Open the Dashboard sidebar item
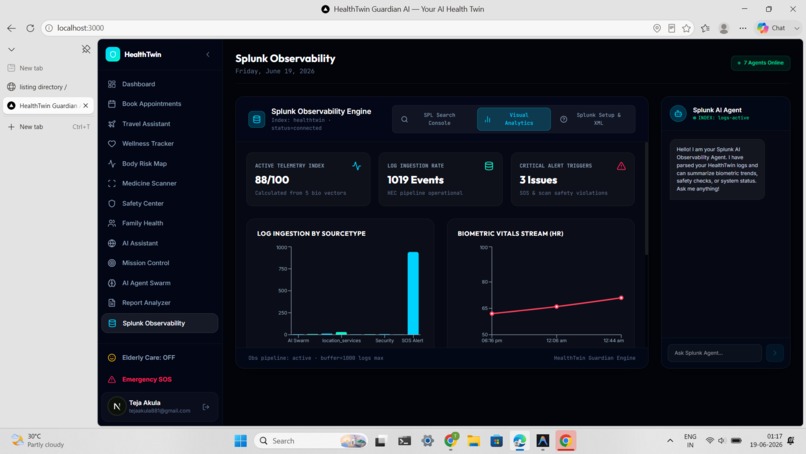The height and width of the screenshot is (454, 806). (x=159, y=84)
